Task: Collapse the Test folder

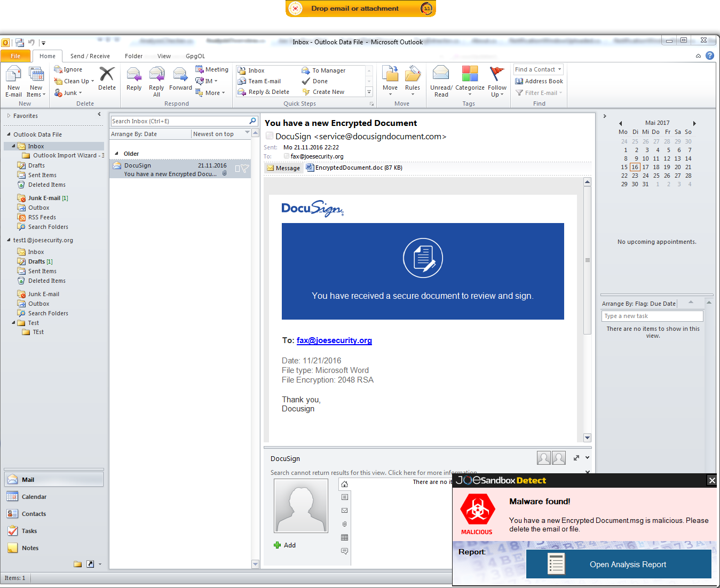Action: [x=13, y=323]
